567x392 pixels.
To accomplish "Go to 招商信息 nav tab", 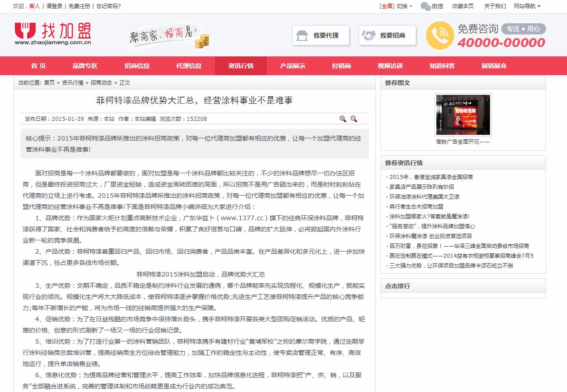I will [x=137, y=66].
